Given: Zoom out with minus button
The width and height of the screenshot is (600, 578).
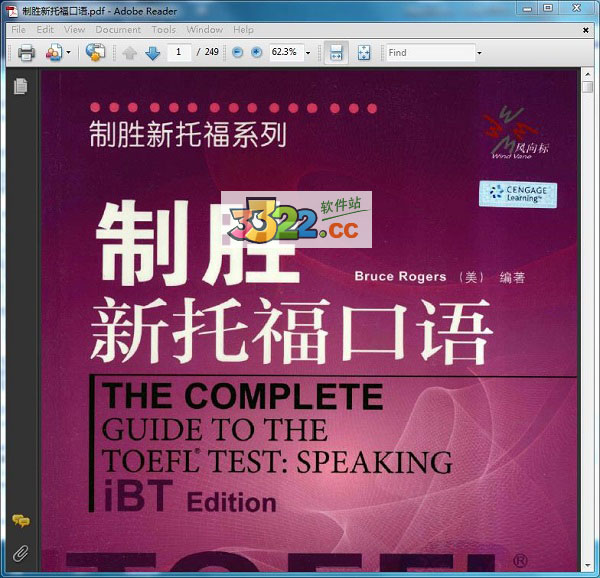Looking at the screenshot, I should pyautogui.click(x=238, y=52).
